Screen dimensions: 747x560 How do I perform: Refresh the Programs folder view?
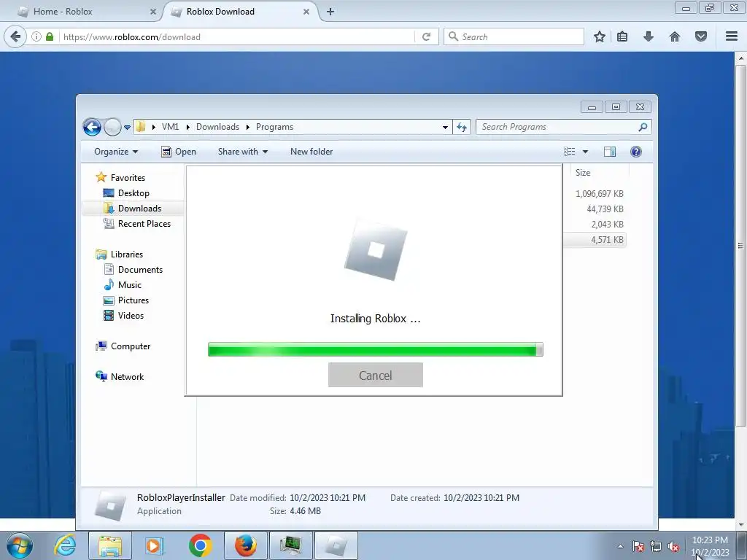(x=462, y=127)
